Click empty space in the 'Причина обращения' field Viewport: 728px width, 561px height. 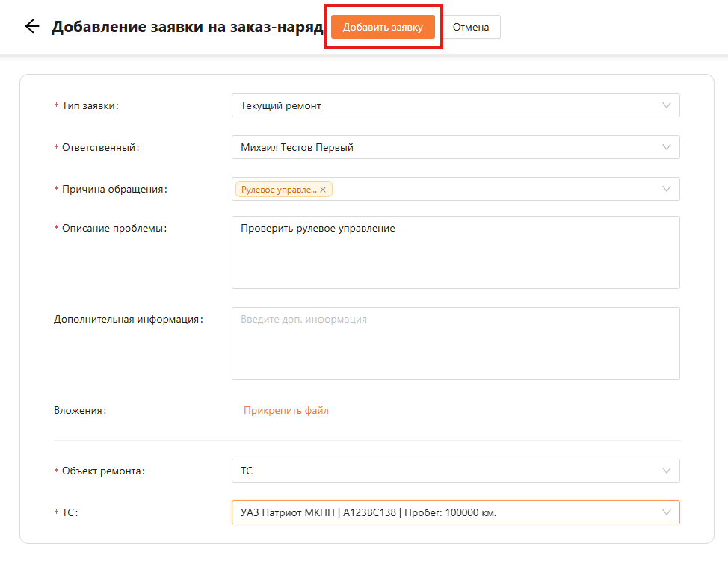pyautogui.click(x=492, y=189)
